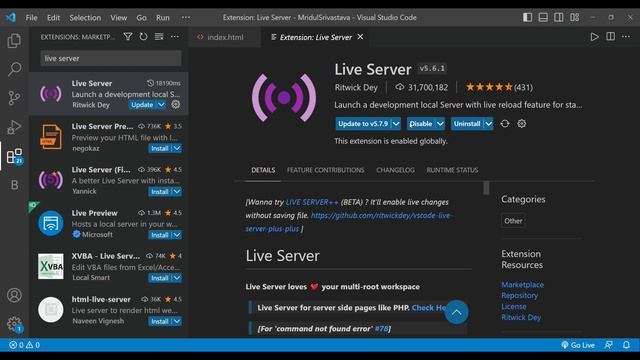
Task: Click the Uninstall button
Action: pos(467,124)
